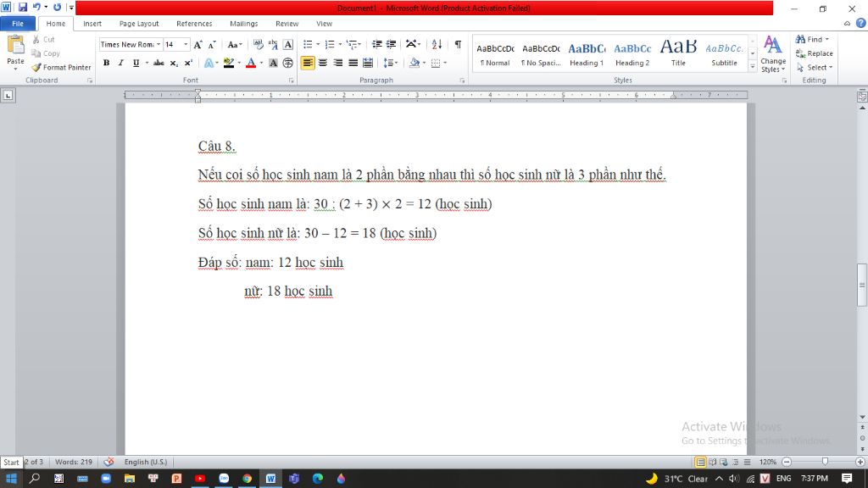Screen dimensions: 868x488
Task: Open line spacing options icon
Action: (388, 63)
